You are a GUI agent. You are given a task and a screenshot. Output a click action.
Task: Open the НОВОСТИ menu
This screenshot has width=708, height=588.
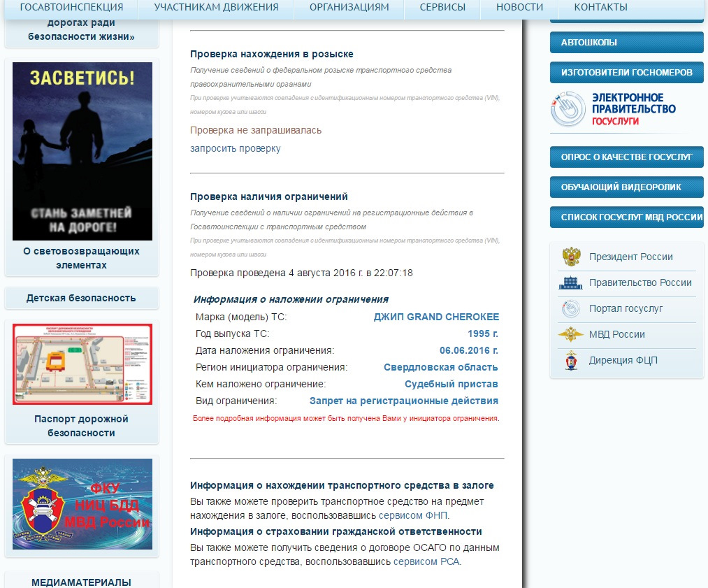tap(520, 7)
